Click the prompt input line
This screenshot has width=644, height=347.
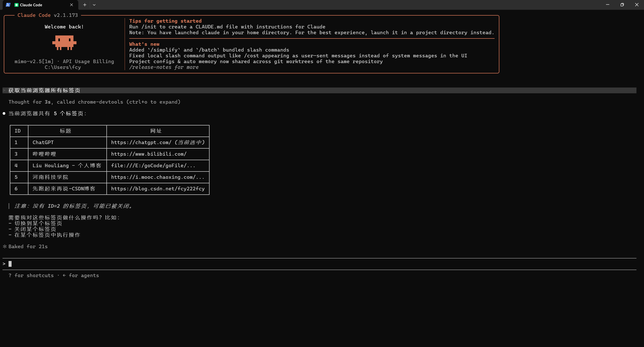click(319, 264)
